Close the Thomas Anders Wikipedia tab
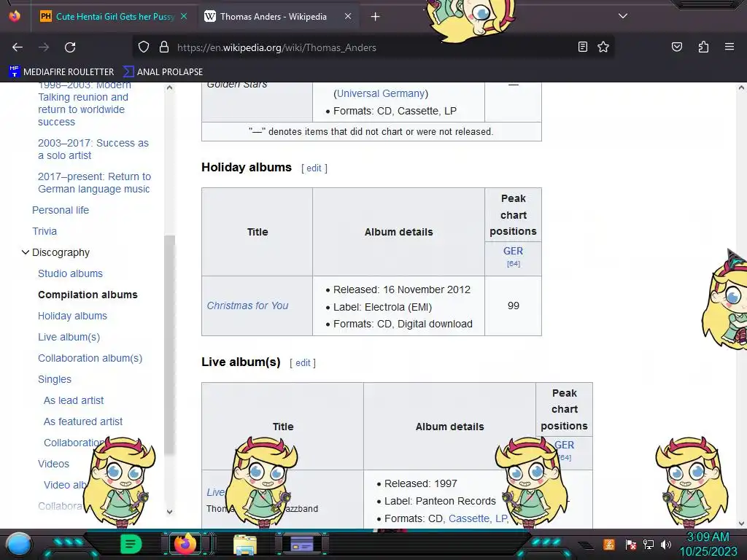The width and height of the screenshot is (747, 560). [x=348, y=17]
